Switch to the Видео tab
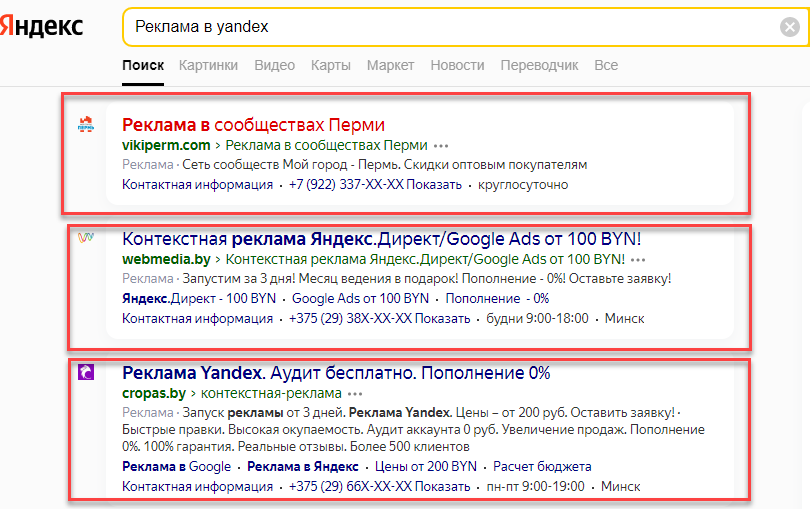Image resolution: width=810 pixels, height=509 pixels. [x=274, y=66]
